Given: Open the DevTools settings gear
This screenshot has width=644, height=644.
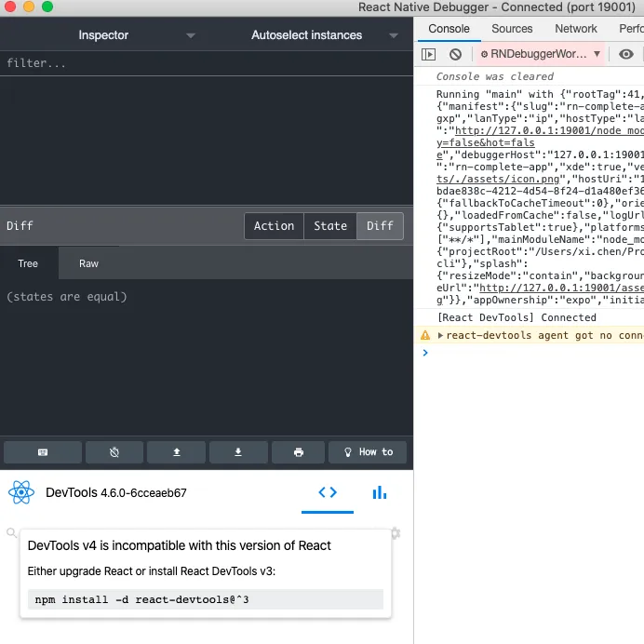Looking at the screenshot, I should [396, 533].
